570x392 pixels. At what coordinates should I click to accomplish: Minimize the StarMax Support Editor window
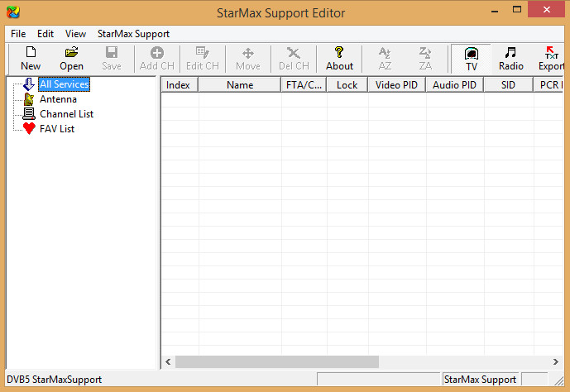click(495, 10)
